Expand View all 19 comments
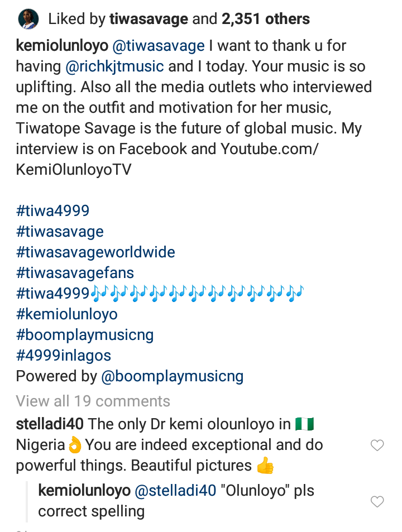 tap(93, 401)
